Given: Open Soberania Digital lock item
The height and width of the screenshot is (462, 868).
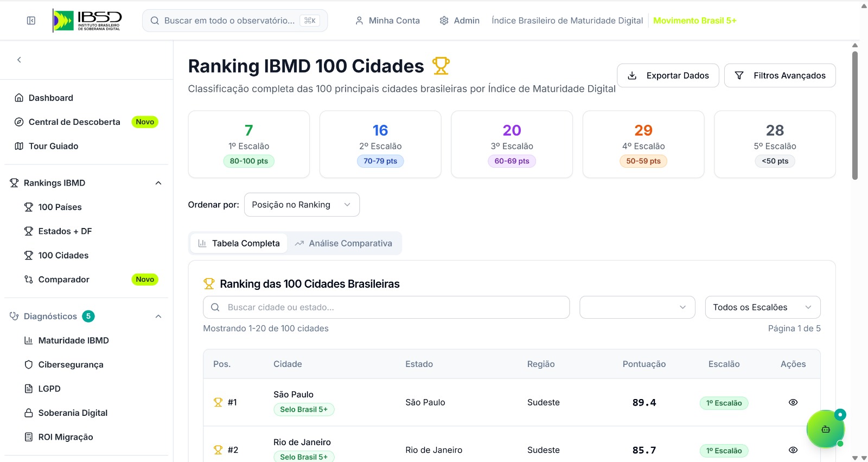Looking at the screenshot, I should [x=73, y=413].
